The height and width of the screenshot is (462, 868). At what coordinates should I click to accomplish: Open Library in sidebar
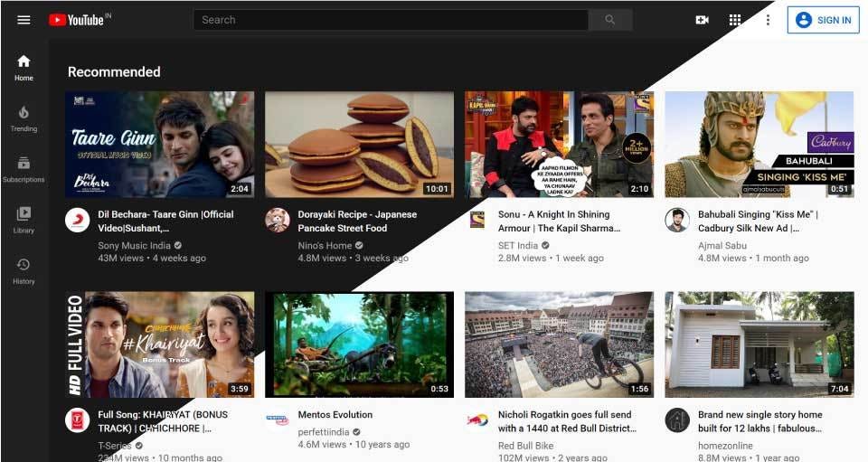(x=24, y=221)
